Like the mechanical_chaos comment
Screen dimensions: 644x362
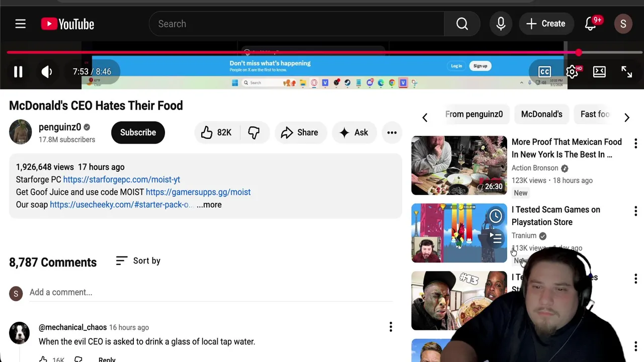[x=44, y=359]
